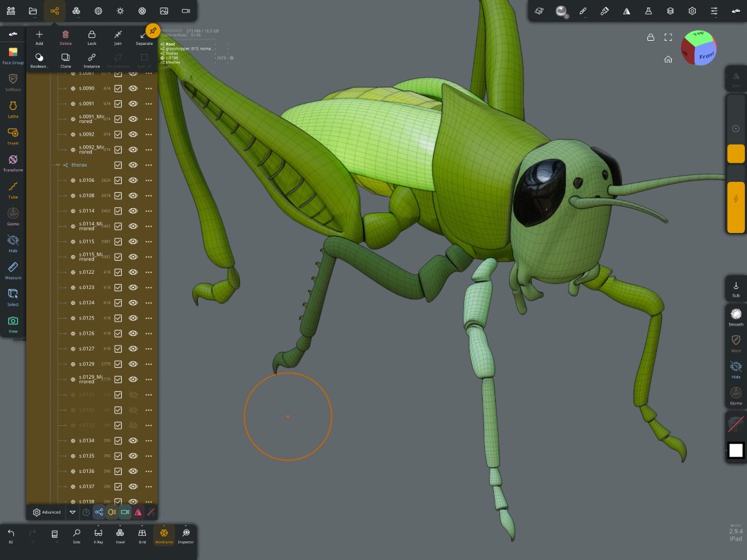The height and width of the screenshot is (560, 747).
Task: Select the Face Group tool
Action: tap(13, 55)
